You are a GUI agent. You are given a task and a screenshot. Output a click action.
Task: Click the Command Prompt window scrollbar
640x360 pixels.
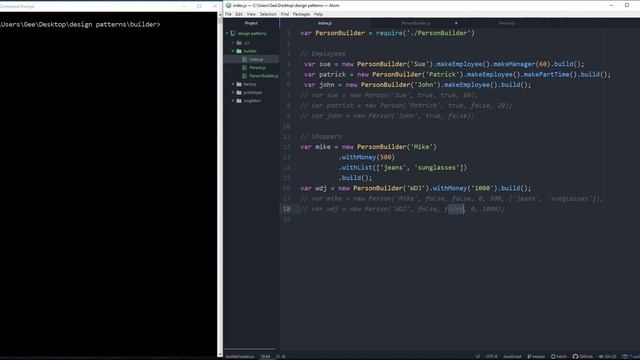[x=220, y=184]
